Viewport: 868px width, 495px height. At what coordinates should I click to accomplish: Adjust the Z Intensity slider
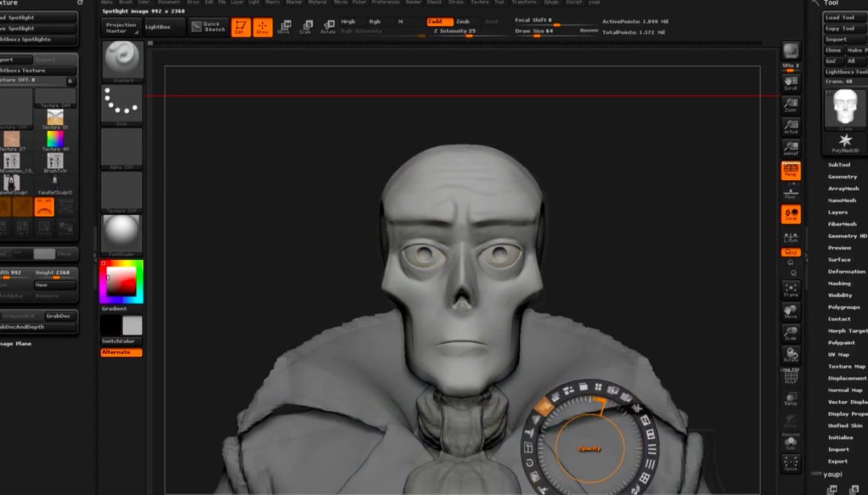(455, 33)
